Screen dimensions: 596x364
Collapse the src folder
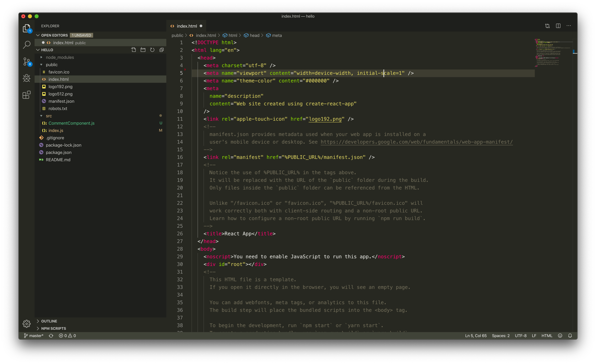click(42, 116)
